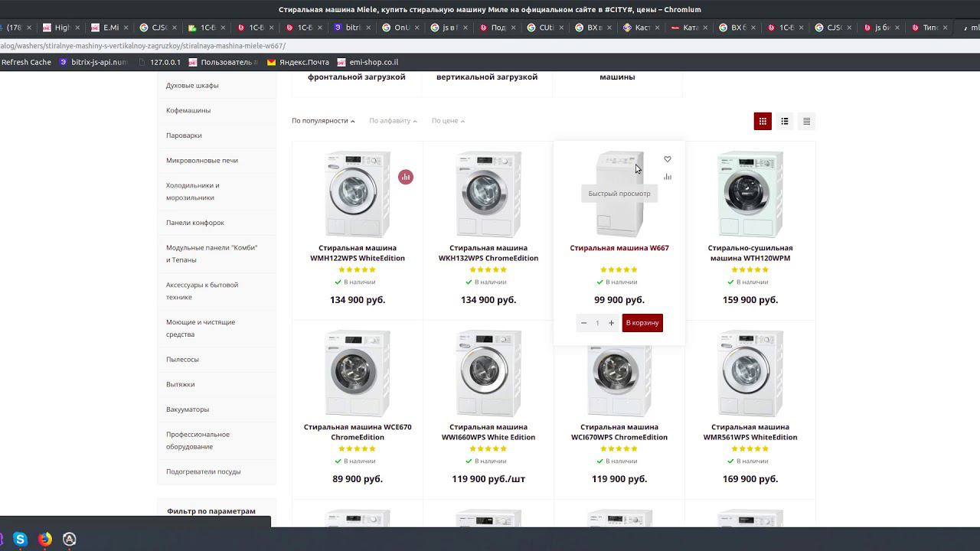Switch to the bitri browser tab
This screenshot has width=980, height=551.
pyautogui.click(x=351, y=28)
